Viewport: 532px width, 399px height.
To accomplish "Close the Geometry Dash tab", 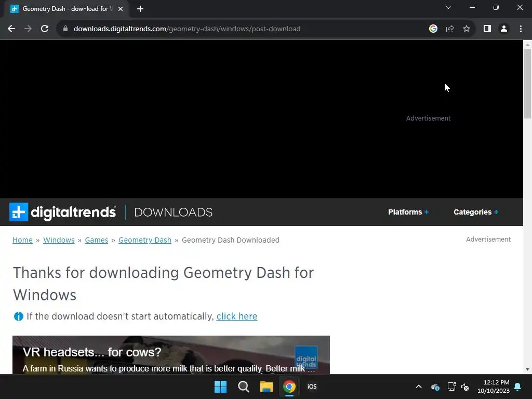I will (x=121, y=9).
